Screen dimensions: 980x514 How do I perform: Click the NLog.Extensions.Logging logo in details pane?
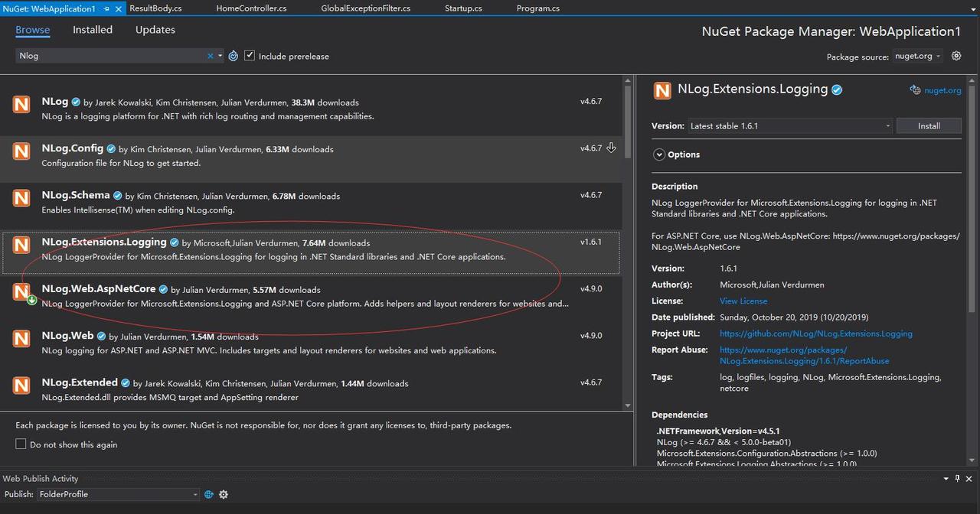(x=662, y=91)
